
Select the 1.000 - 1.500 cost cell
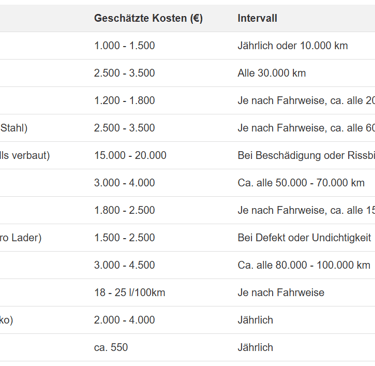pyautogui.click(x=124, y=45)
